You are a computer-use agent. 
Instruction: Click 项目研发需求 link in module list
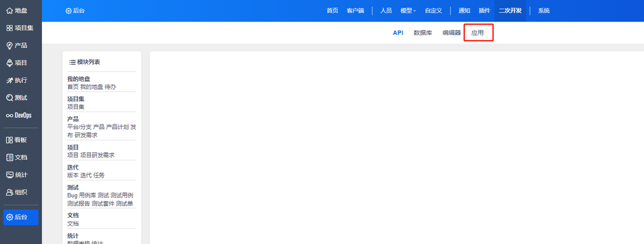pos(98,155)
